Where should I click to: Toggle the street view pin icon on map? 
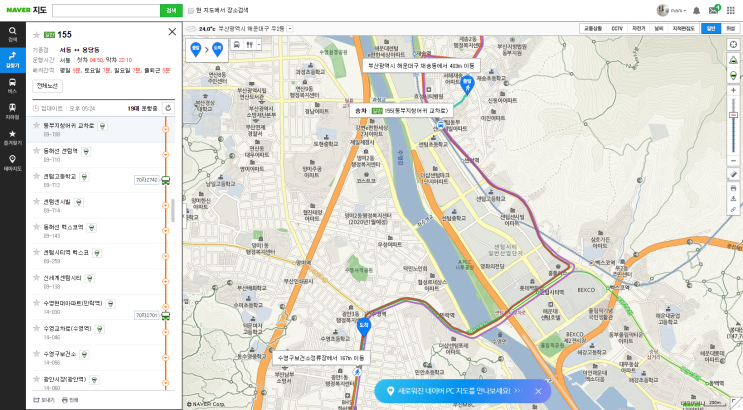tap(734, 75)
